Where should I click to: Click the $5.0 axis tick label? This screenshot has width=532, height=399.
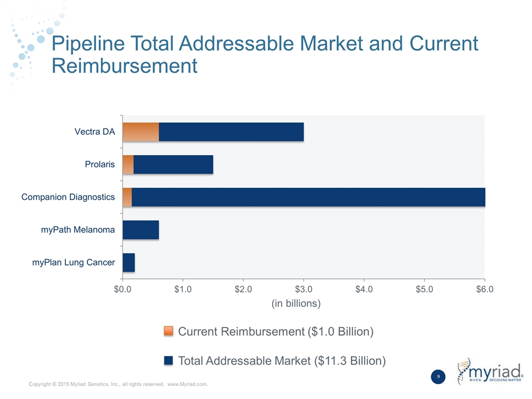coord(424,289)
